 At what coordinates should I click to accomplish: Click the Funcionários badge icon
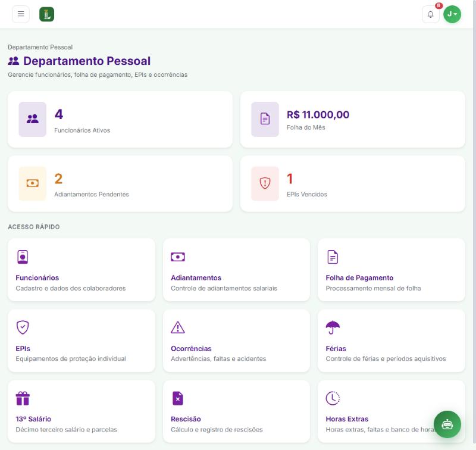coord(23,257)
